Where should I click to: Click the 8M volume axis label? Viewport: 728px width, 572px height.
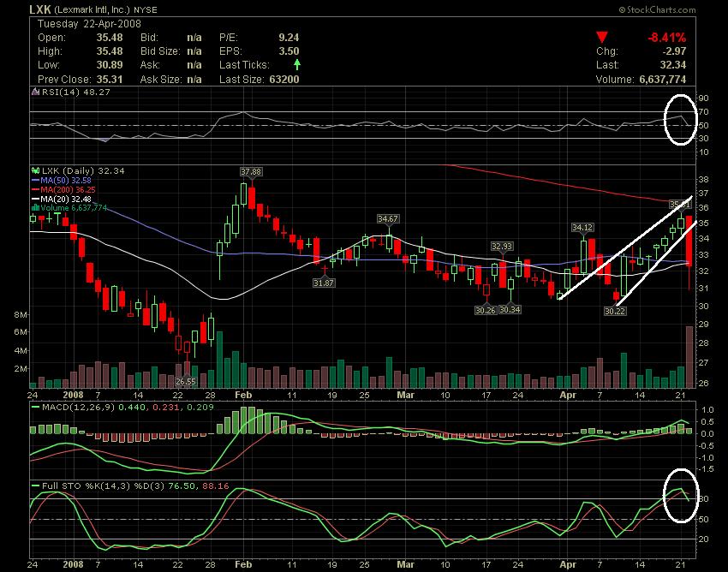click(21, 315)
